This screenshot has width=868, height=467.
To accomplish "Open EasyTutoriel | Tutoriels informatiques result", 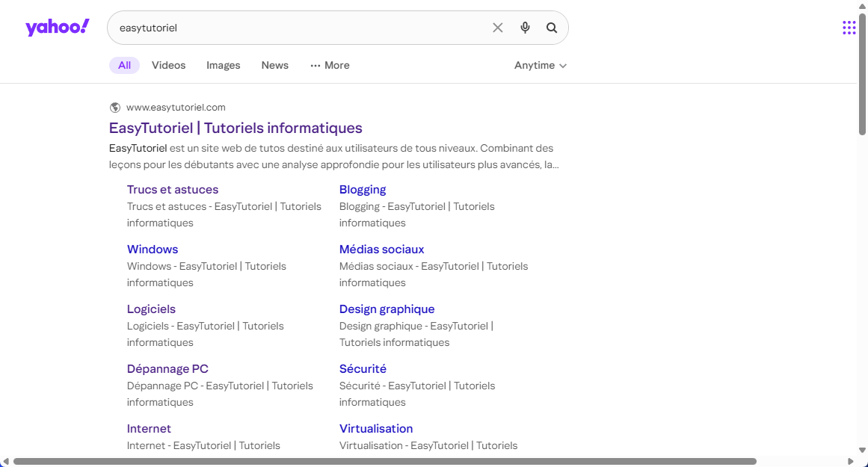I will click(236, 128).
